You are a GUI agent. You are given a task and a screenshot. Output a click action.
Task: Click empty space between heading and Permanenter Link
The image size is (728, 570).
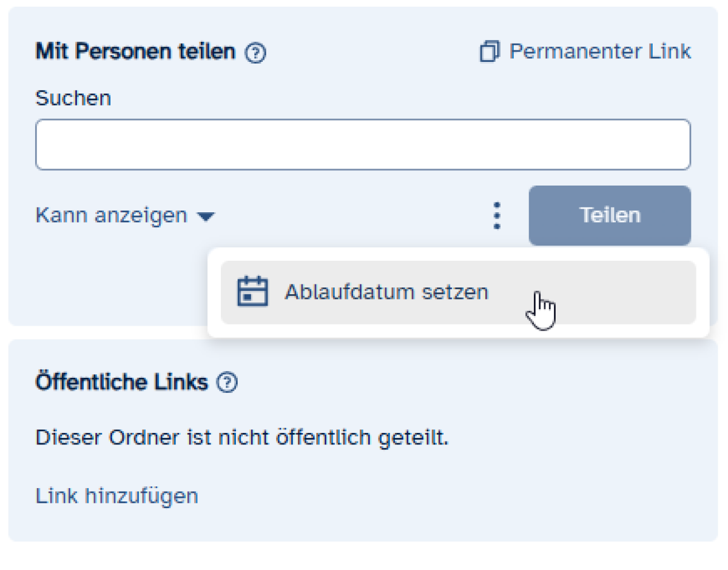[370, 52]
